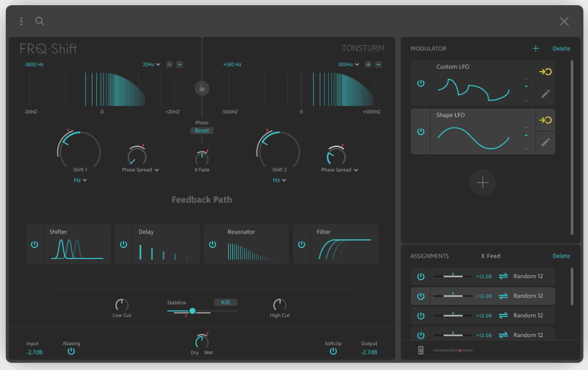The image size is (588, 370).
Task: Click the phase link lock icon
Action: [202, 88]
